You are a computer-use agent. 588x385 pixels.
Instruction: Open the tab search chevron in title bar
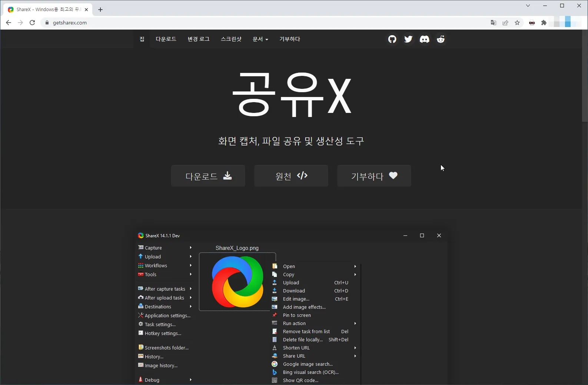click(528, 6)
